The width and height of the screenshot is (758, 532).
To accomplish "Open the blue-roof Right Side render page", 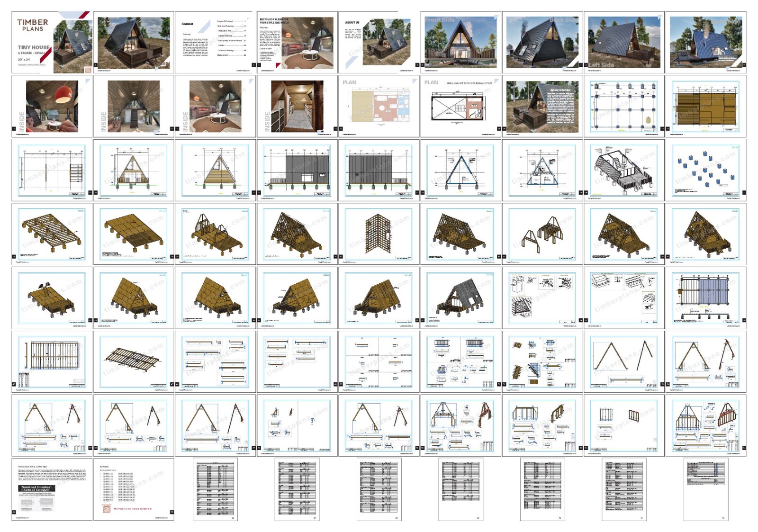I will click(x=706, y=43).
